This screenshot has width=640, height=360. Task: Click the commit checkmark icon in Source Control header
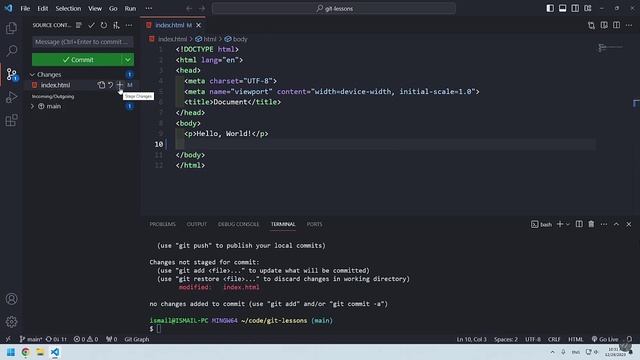tap(91, 25)
